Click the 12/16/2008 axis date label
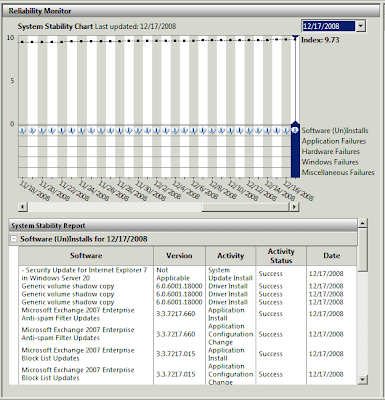This screenshot has width=385, height=400. pyautogui.click(x=298, y=191)
